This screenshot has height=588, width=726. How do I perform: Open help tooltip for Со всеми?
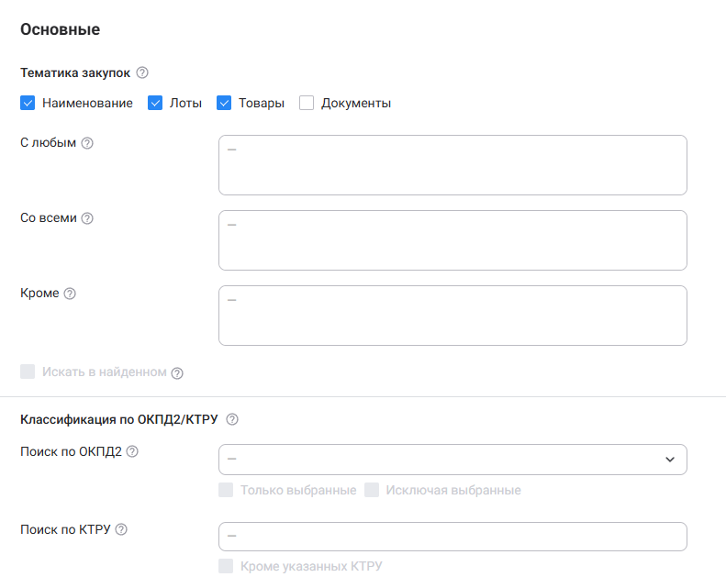pyautogui.click(x=88, y=218)
